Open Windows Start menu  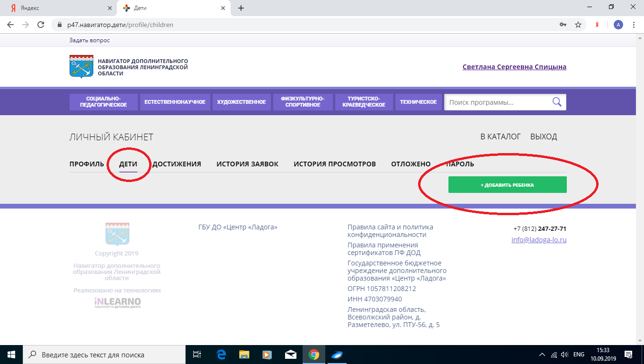[x=11, y=355]
